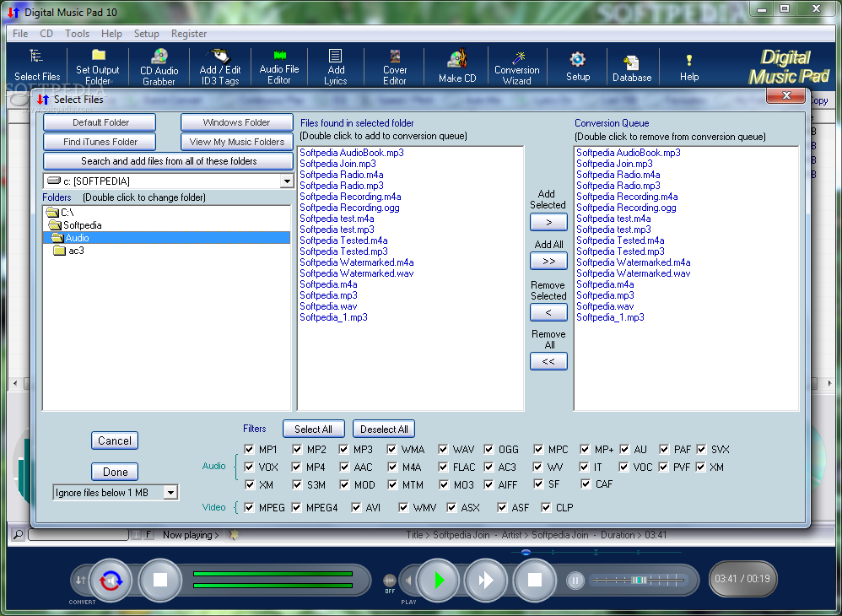842x616 pixels.
Task: Select the ac3 folder
Action: click(x=68, y=251)
